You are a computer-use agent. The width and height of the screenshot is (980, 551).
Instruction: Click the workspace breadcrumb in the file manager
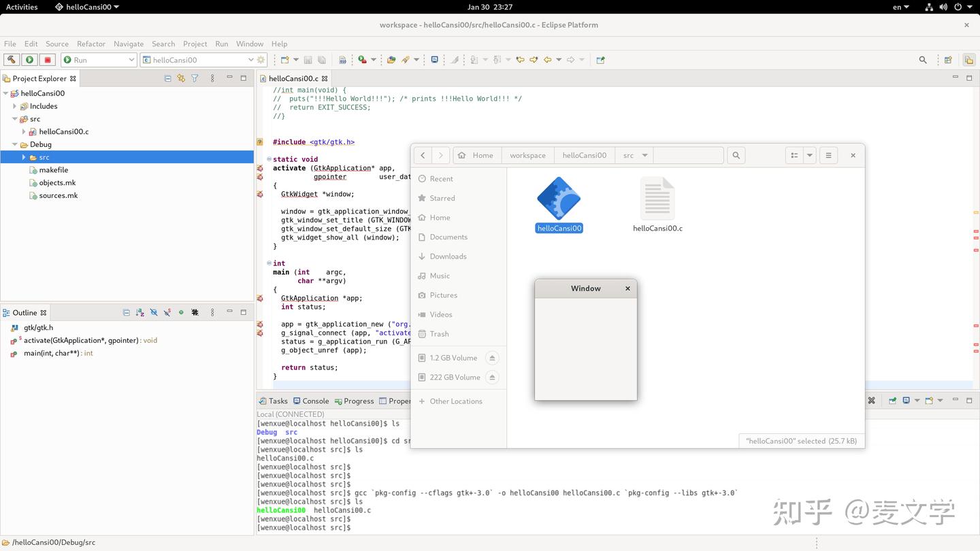527,155
